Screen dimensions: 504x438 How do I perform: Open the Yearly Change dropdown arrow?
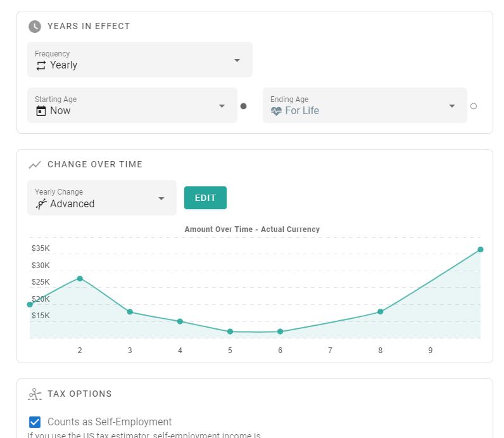point(161,198)
